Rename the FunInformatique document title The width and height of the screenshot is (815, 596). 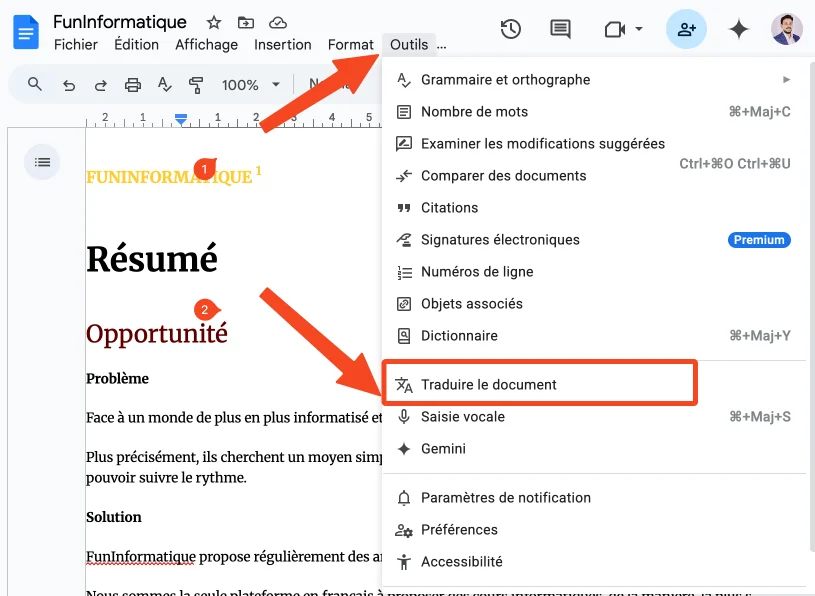(x=120, y=22)
